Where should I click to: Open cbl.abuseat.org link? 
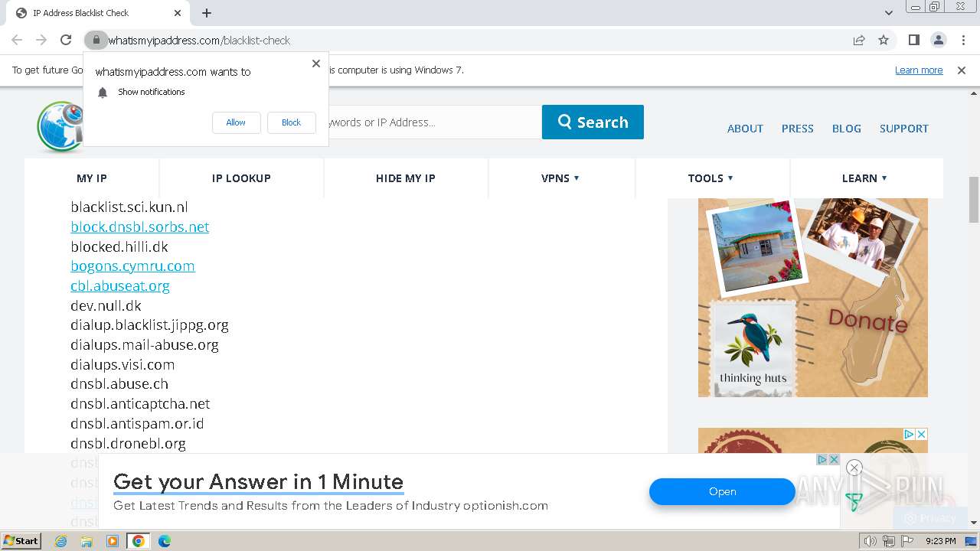(120, 285)
